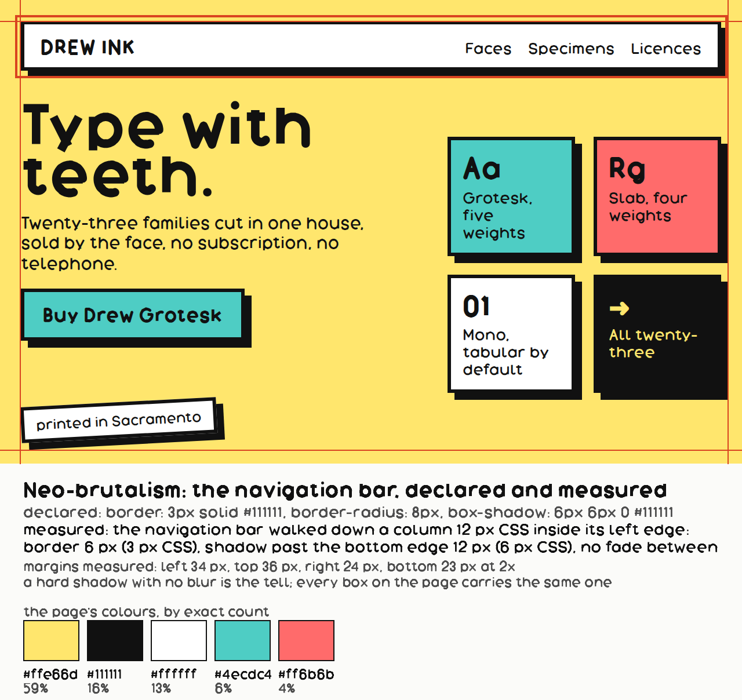Click the Neo-brutalism heading text
The image size is (742, 700).
345,490
